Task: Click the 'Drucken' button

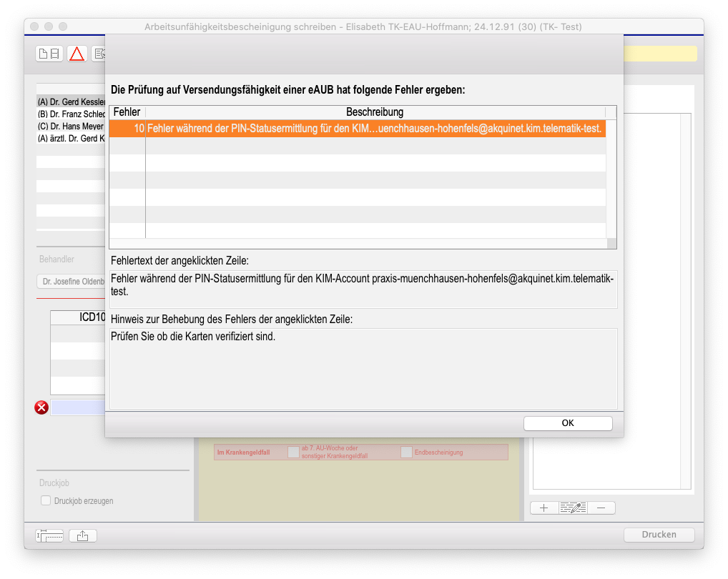Action: click(659, 535)
